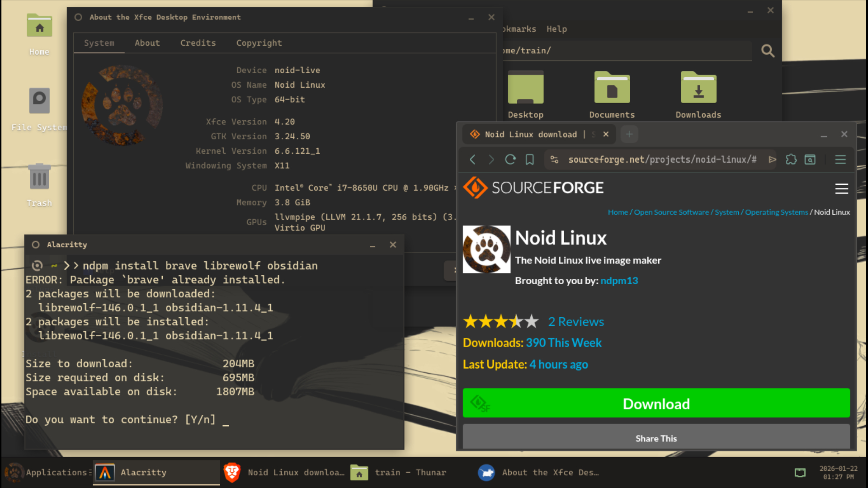Open a new browser tab with plus

(629, 134)
